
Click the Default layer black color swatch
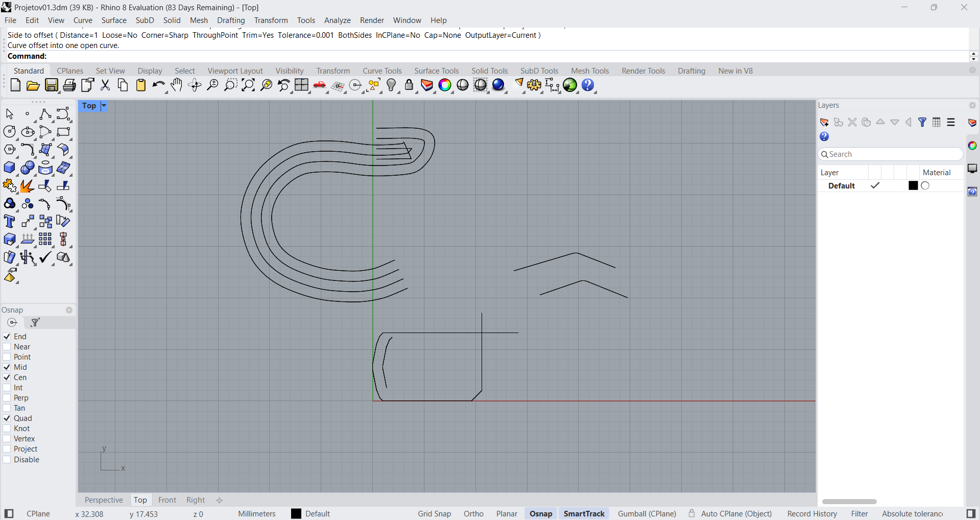pos(913,186)
